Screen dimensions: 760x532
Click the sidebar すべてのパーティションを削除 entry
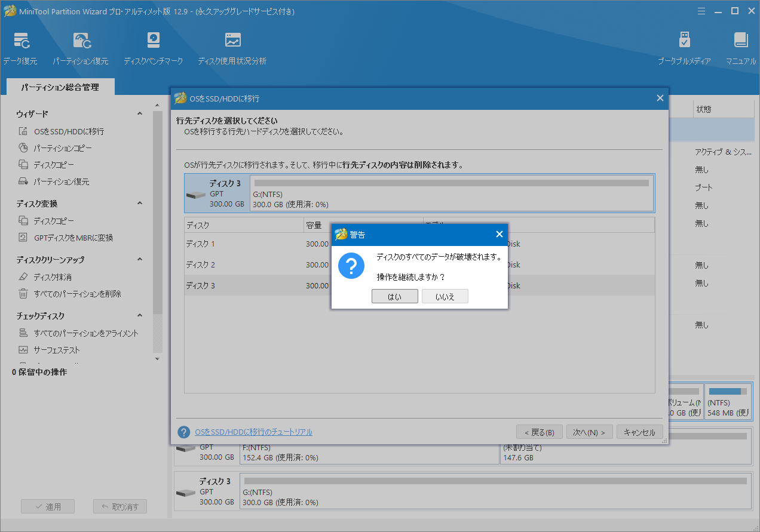(77, 294)
